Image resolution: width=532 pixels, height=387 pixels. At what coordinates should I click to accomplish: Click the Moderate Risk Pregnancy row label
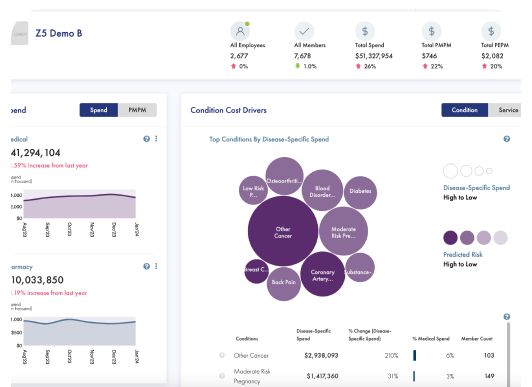point(252,376)
